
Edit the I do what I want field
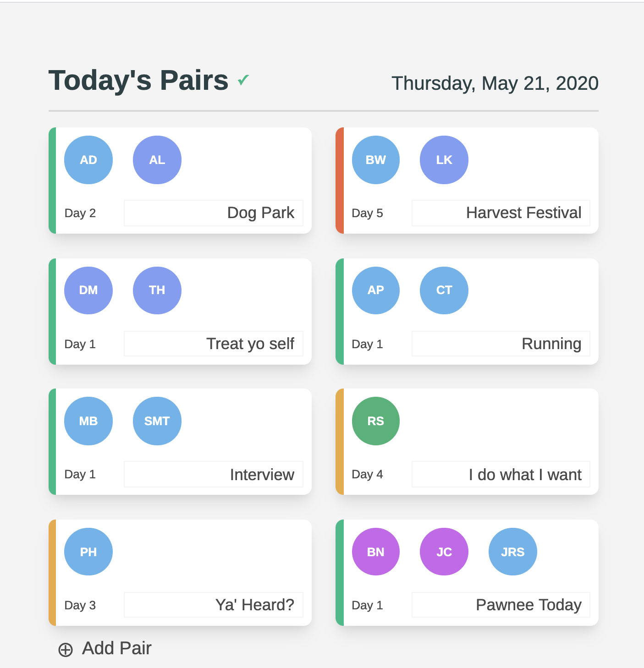501,474
